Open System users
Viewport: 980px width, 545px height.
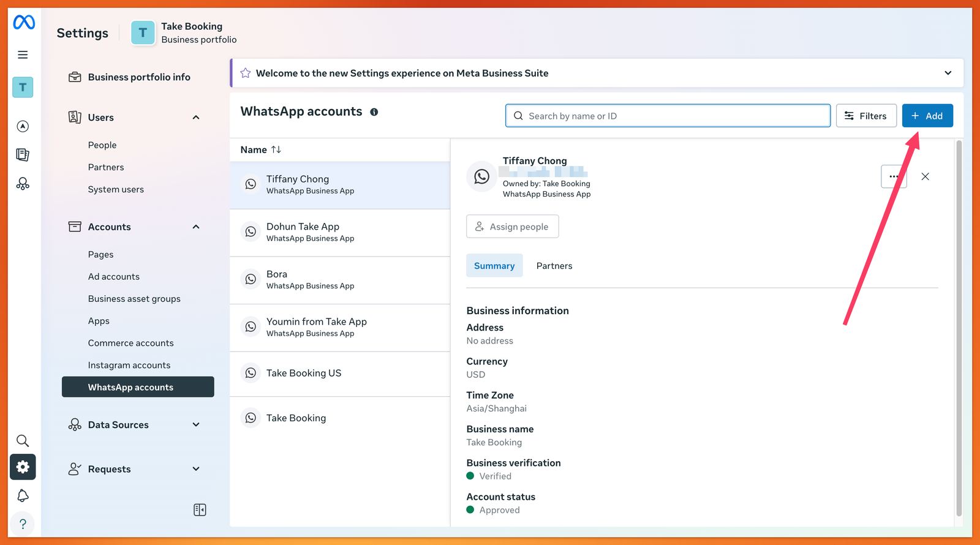pyautogui.click(x=116, y=189)
